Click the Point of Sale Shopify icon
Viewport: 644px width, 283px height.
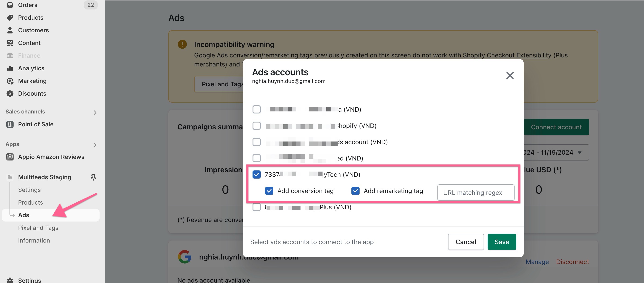point(10,124)
